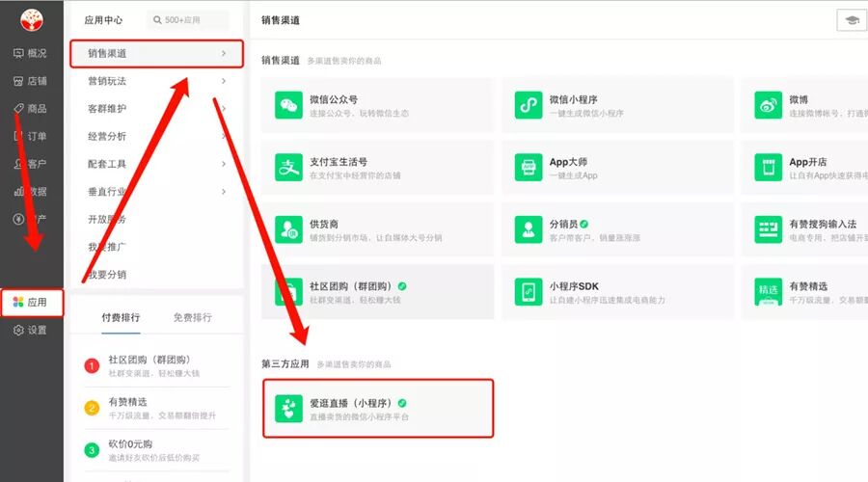
Task: Open the 商品 products sidebar item
Action: pyautogui.click(x=31, y=109)
